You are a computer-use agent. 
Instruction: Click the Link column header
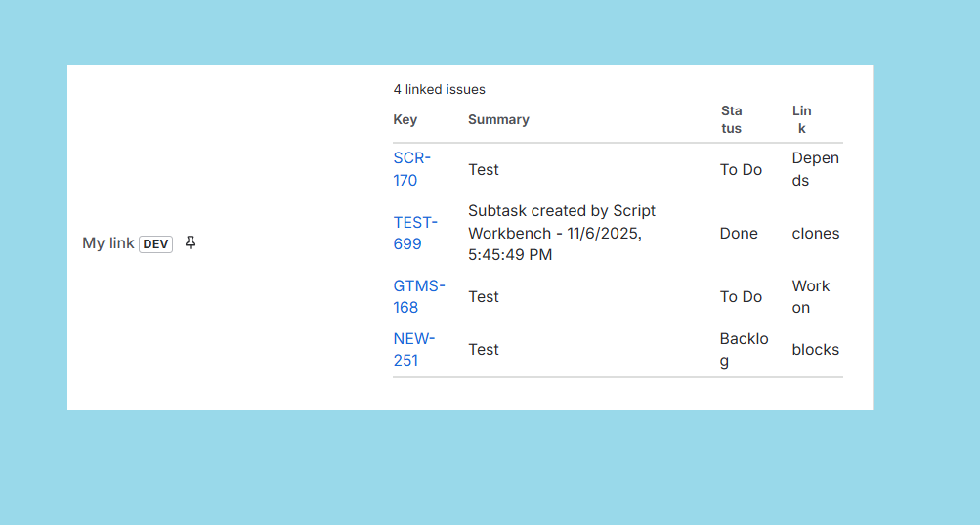pos(801,119)
